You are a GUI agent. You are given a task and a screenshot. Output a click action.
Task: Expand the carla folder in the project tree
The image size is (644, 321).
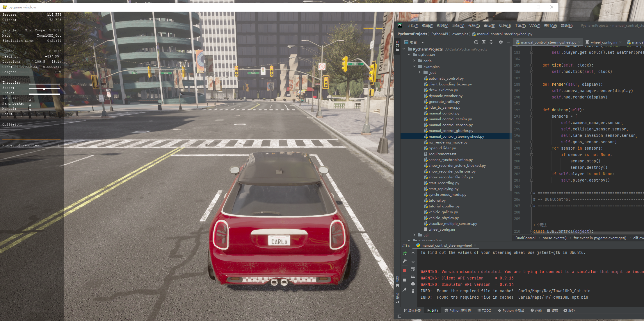pyautogui.click(x=414, y=61)
